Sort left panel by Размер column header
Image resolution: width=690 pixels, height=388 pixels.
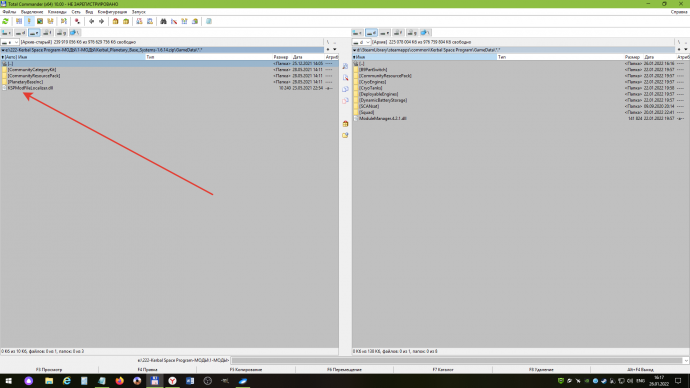pyautogui.click(x=282, y=57)
